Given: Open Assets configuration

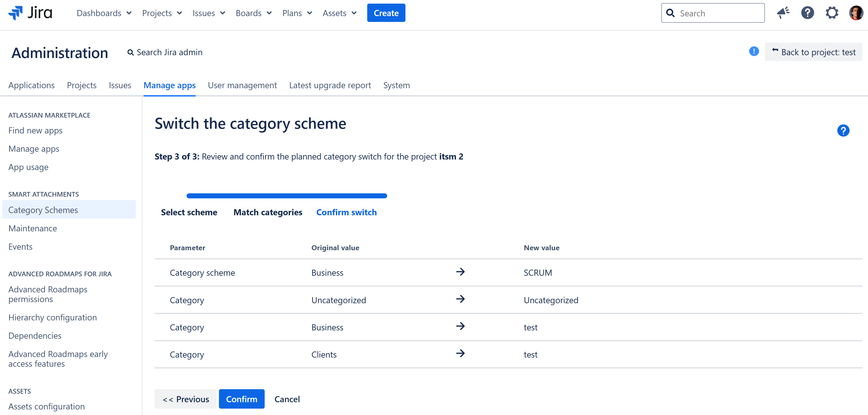Looking at the screenshot, I should coord(47,407).
